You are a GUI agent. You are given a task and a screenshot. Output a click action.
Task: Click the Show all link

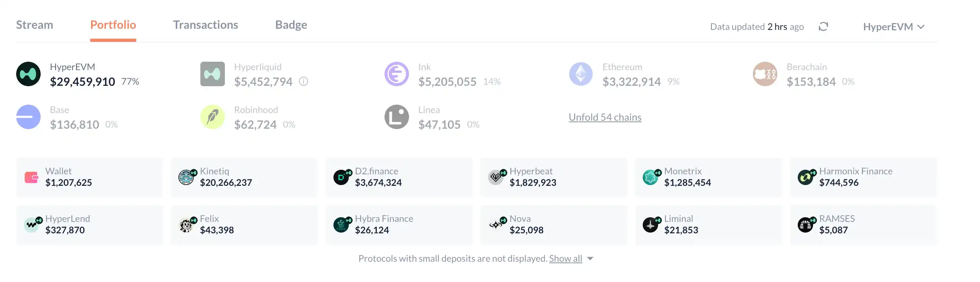[x=566, y=259]
